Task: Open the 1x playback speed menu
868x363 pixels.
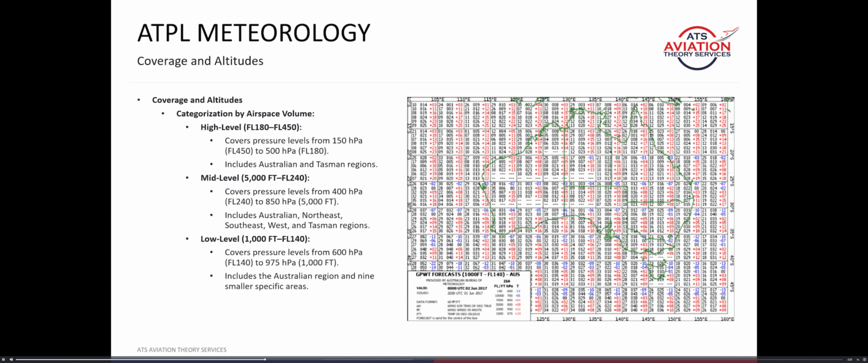Action: tap(858, 359)
